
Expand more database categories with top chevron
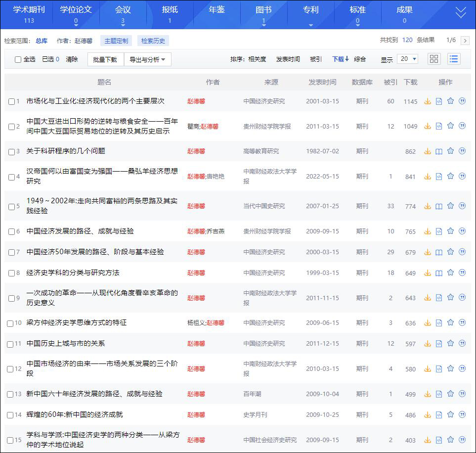click(x=460, y=13)
